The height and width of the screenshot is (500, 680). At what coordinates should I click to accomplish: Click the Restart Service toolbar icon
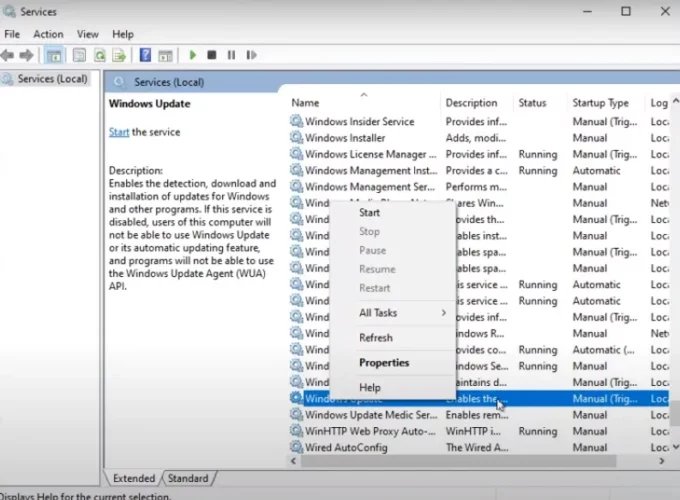click(251, 55)
